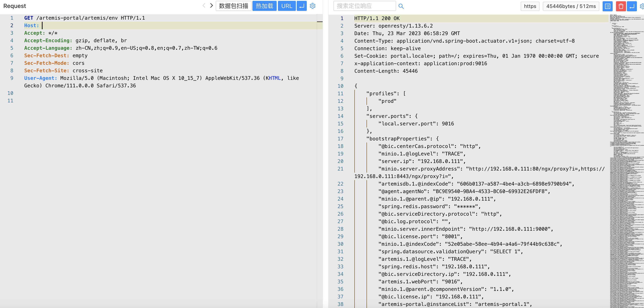Select line 14 server.ports in the response
The image size is (644, 308).
coord(392,116)
